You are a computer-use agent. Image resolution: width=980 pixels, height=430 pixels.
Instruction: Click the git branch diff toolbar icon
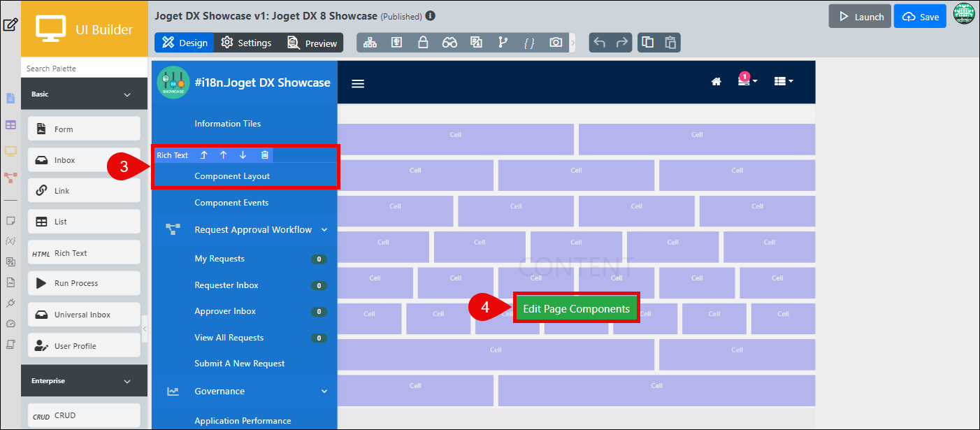tap(503, 43)
